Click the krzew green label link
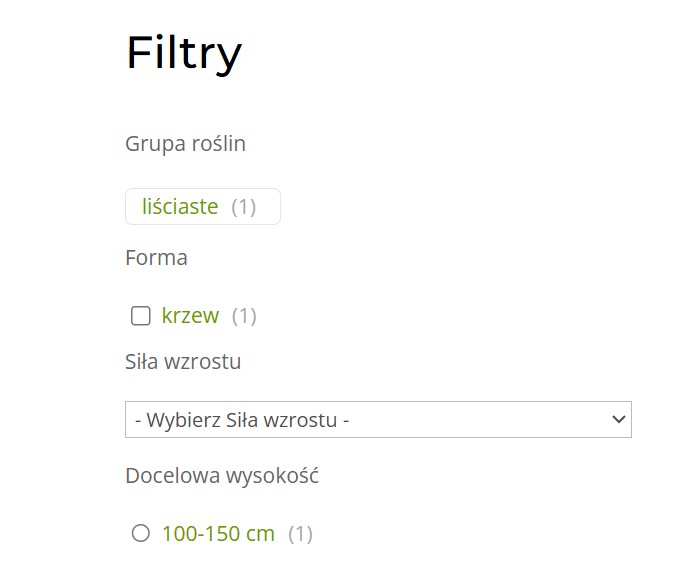Viewport: 693px width, 565px height. coord(190,316)
